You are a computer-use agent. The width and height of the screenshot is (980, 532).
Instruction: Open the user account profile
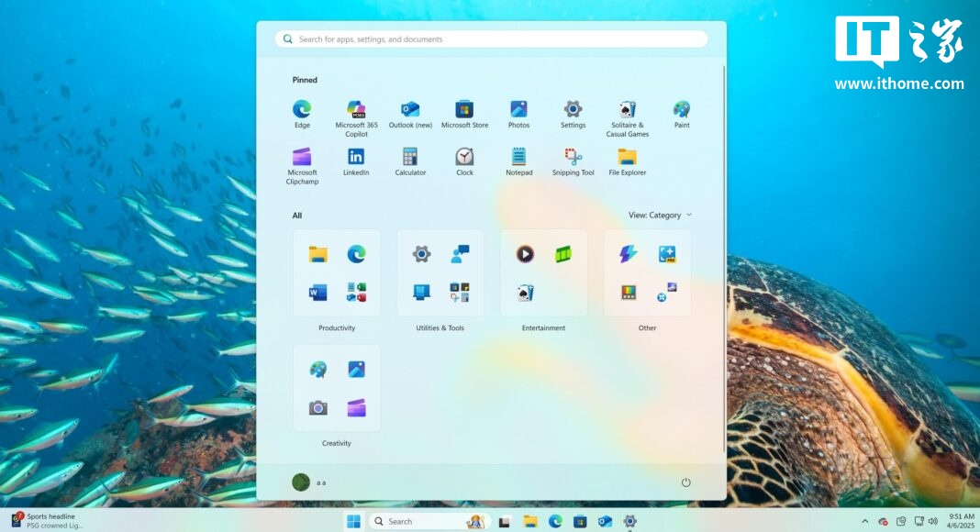point(309,482)
